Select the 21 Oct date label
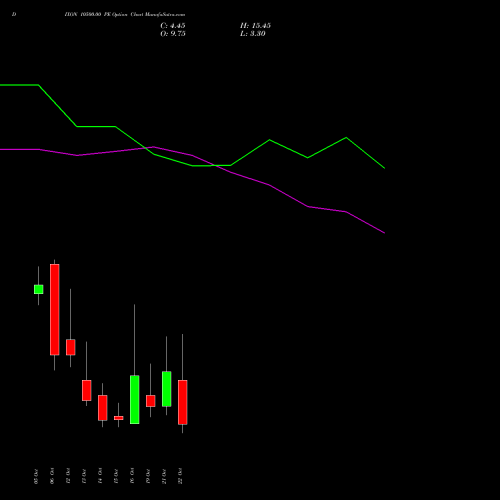Viewport: 500px width, 500px height. pos(164,476)
